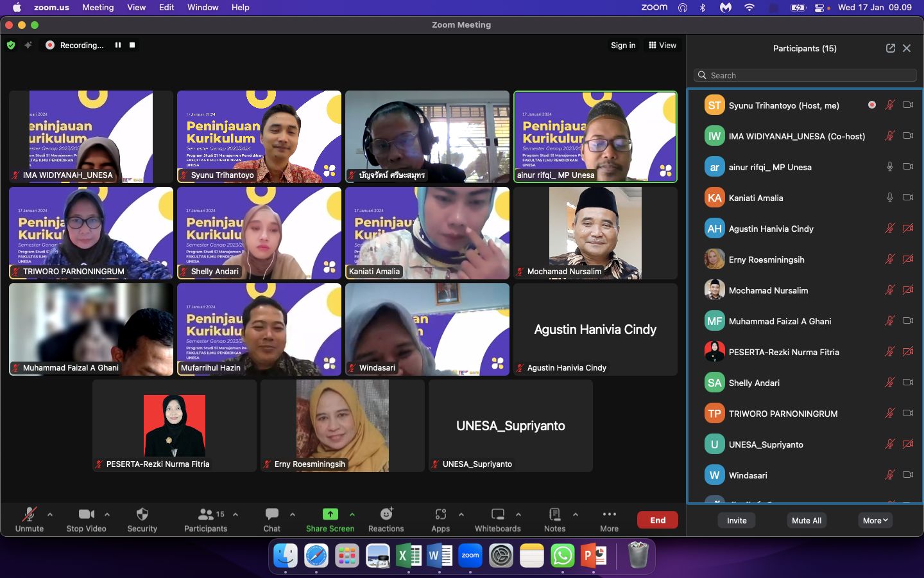This screenshot has height=578, width=924.
Task: Stop Video camera toggle
Action: pyautogui.click(x=86, y=520)
